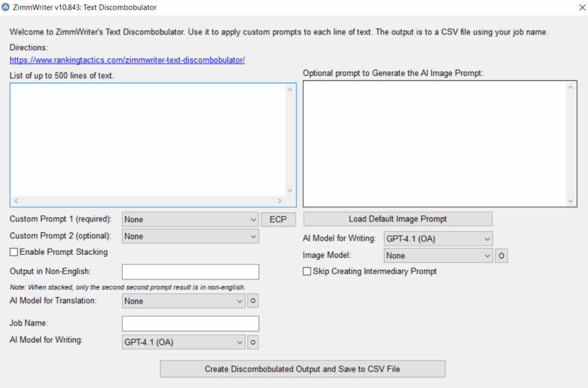Image resolution: width=588 pixels, height=388 pixels.
Task: Click the O button next to AI Model for Translation
Action: point(253,300)
